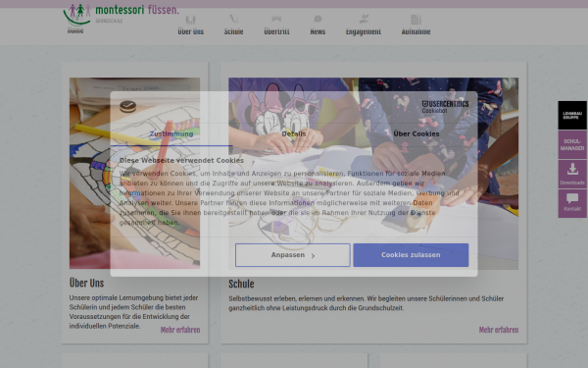Click Mehr erfahren in Über Uns card
Viewport: 588px width, 368px height.
[x=180, y=330]
